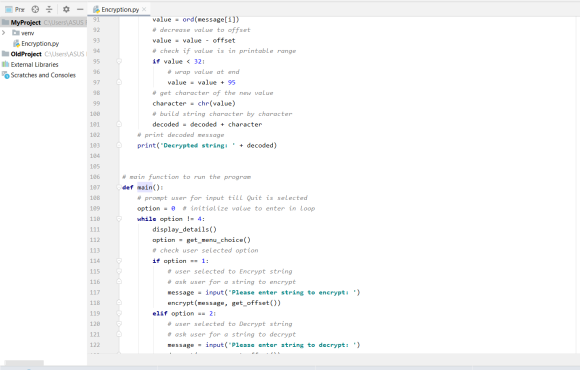Open project panel settings gear
This screenshot has width=580, height=370.
pos(66,9)
